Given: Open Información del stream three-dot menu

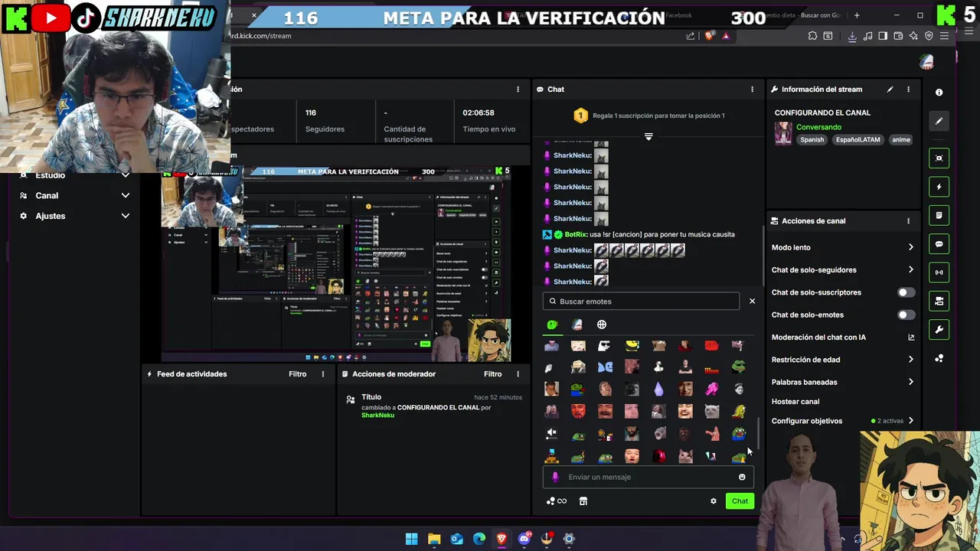Looking at the screenshot, I should point(908,90).
